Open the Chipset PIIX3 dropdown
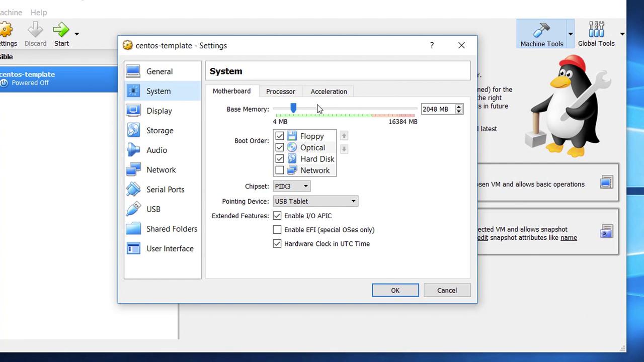Screen dimensions: 644x362 292,186
